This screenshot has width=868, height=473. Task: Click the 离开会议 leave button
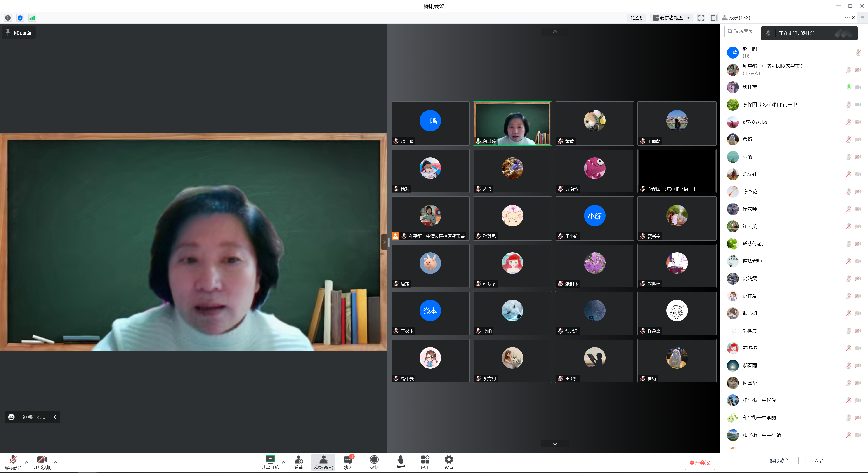tap(700, 463)
